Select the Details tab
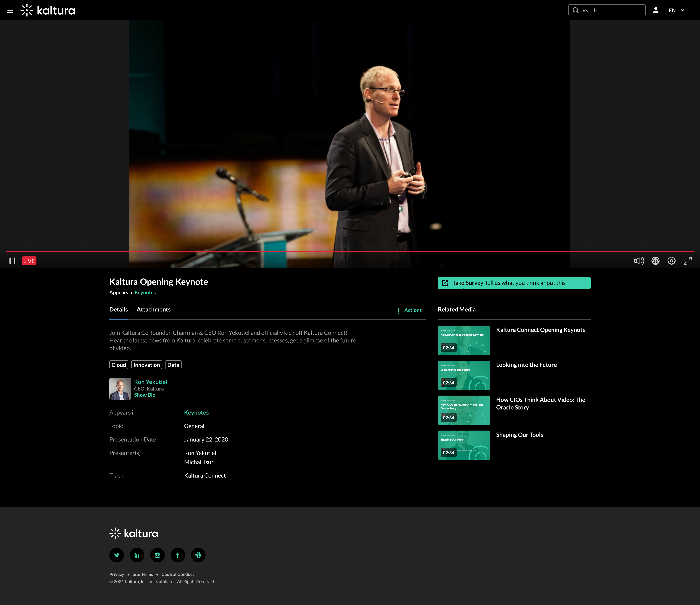Image resolution: width=700 pixels, height=605 pixels. click(118, 310)
